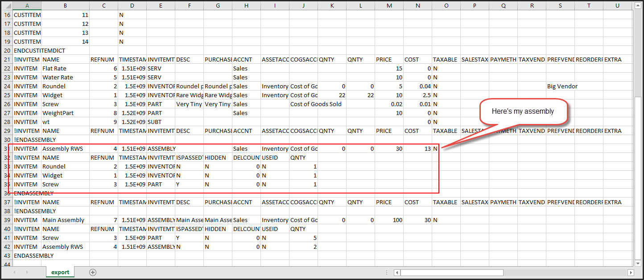Select row 20 header
The width and height of the screenshot is (644, 280).
pos(6,50)
